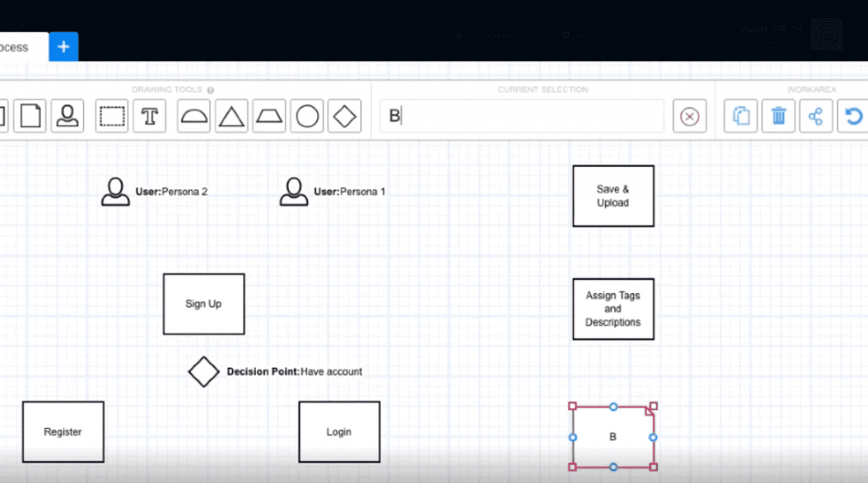The height and width of the screenshot is (483, 868).
Task: Click the Drawing Tools help icon
Action: pyautogui.click(x=210, y=90)
